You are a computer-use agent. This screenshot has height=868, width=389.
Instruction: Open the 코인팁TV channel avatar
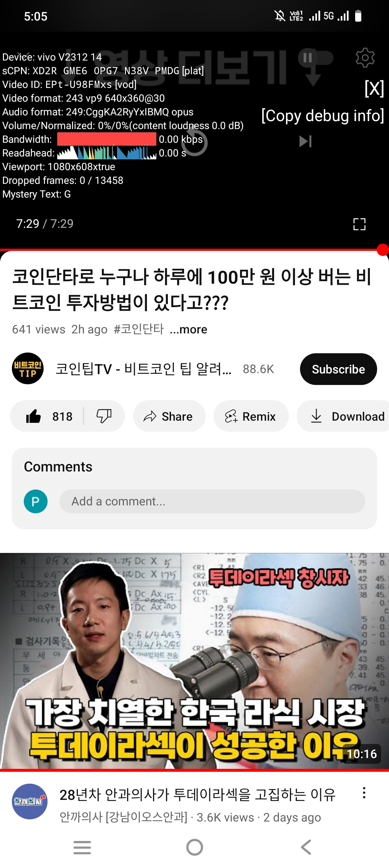(28, 368)
